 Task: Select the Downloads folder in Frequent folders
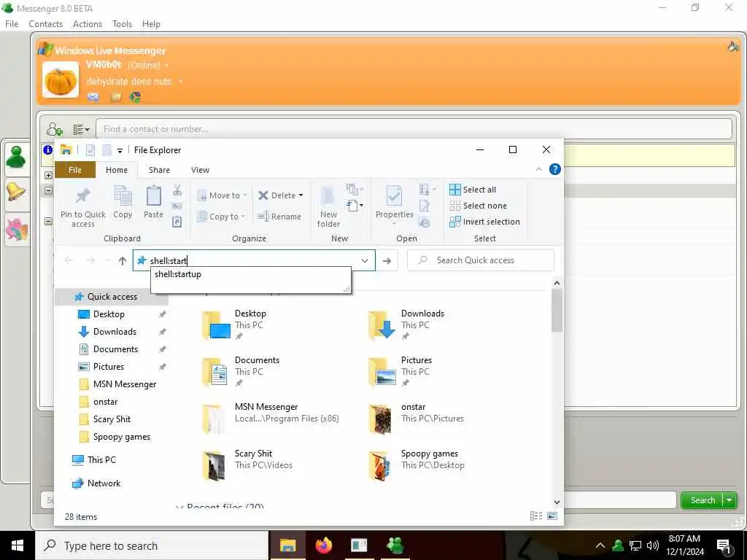[406, 324]
